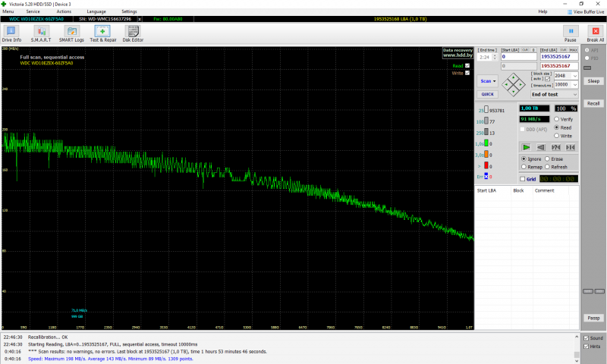607x364 pixels.
Task: Uncheck the Read graph checkbox
Action: [x=467, y=66]
